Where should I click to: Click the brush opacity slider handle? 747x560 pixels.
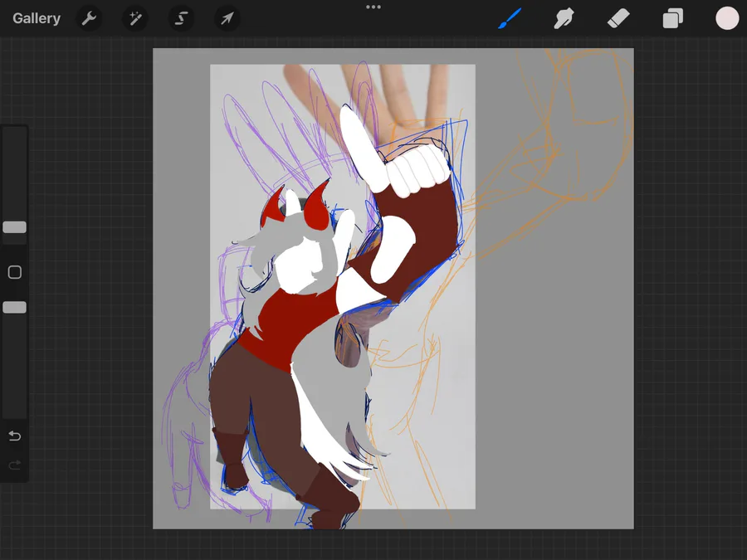coord(15,307)
